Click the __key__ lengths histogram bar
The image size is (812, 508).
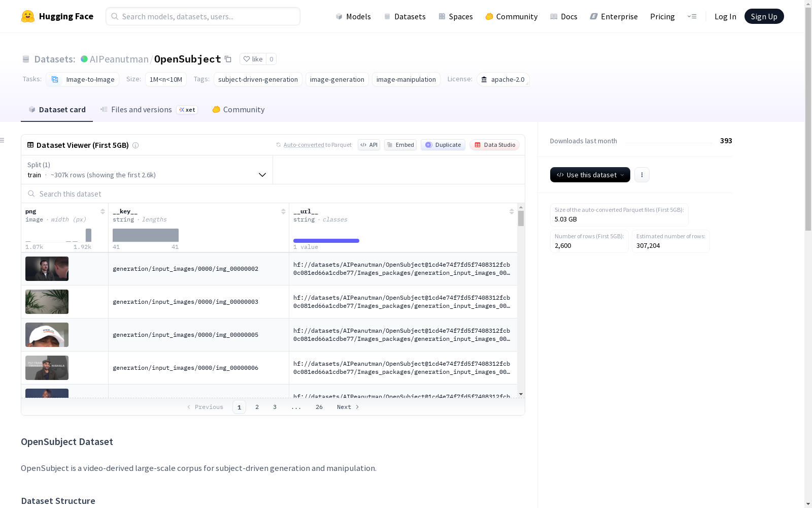[146, 235]
